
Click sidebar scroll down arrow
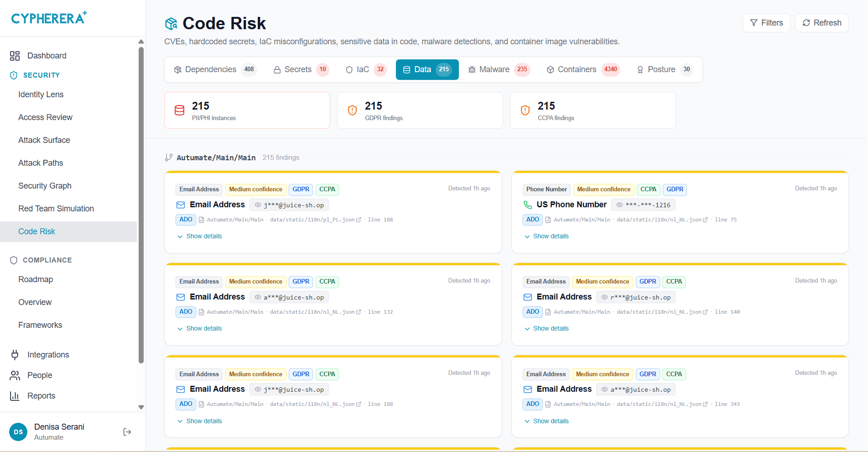(x=141, y=407)
